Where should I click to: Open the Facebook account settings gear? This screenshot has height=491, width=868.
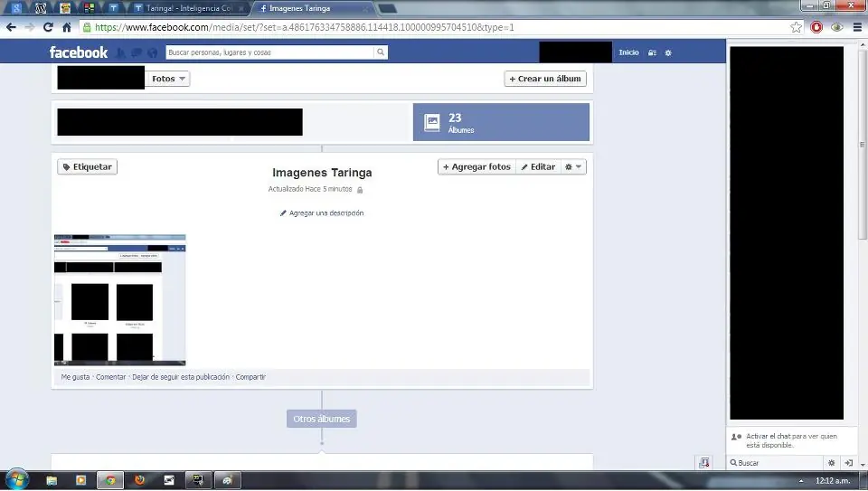point(668,52)
